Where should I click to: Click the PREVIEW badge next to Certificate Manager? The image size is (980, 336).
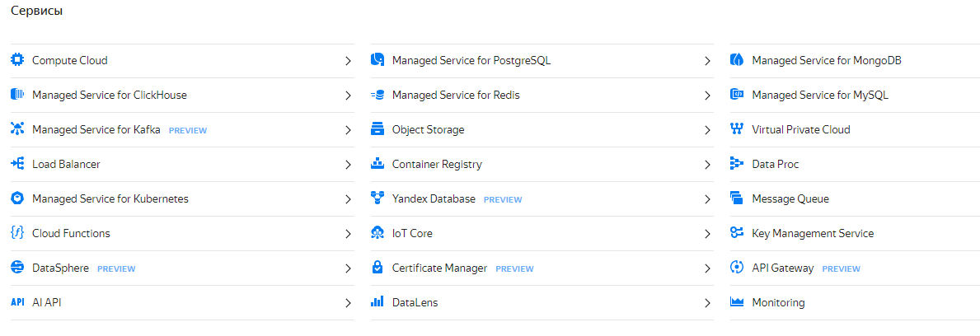[x=514, y=269]
